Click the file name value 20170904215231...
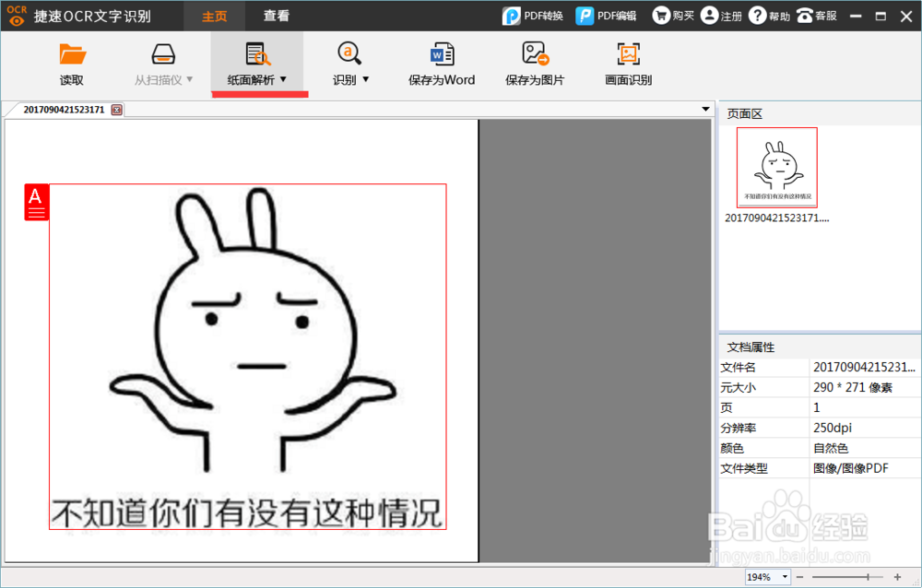Image resolution: width=922 pixels, height=588 pixels. click(864, 368)
